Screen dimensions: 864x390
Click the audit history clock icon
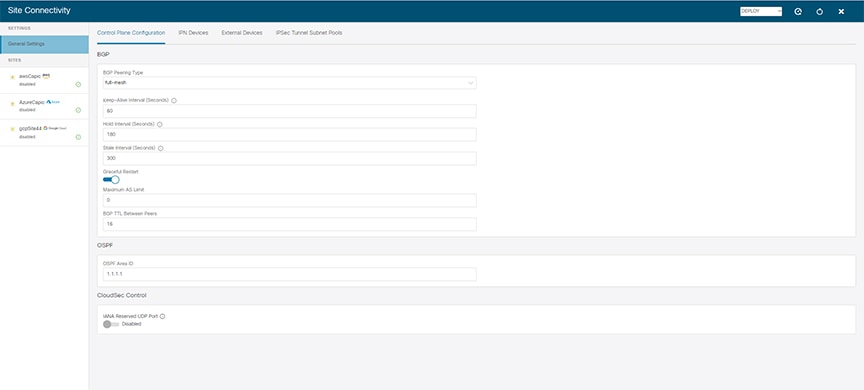(798, 12)
